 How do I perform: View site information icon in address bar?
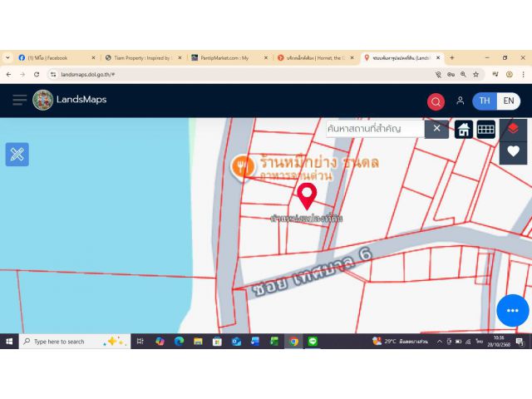coord(53,74)
